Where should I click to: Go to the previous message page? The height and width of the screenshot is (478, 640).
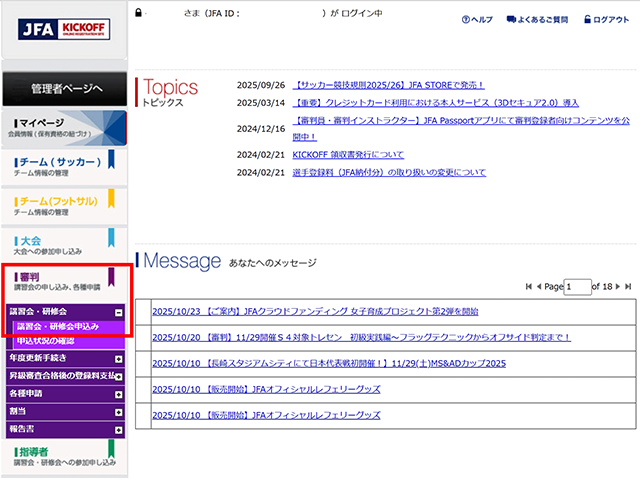click(x=540, y=287)
